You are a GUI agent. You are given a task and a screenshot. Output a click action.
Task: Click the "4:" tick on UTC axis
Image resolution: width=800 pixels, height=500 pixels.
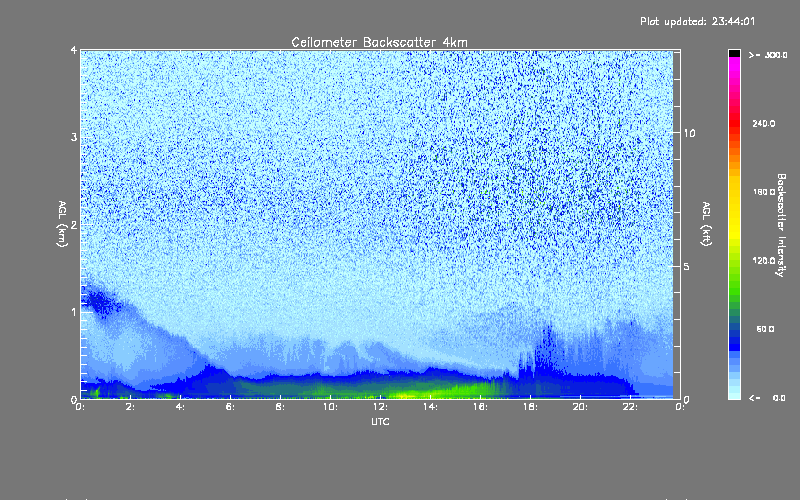[x=180, y=407]
